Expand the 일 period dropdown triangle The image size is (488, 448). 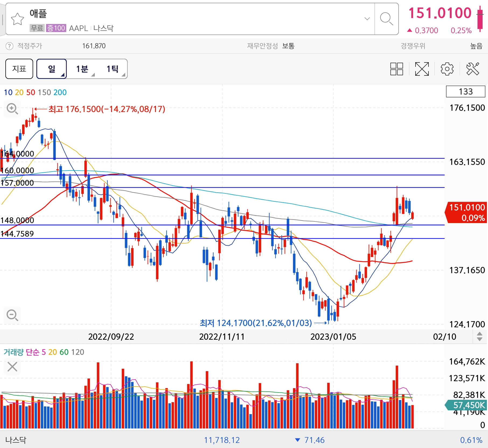point(63,75)
